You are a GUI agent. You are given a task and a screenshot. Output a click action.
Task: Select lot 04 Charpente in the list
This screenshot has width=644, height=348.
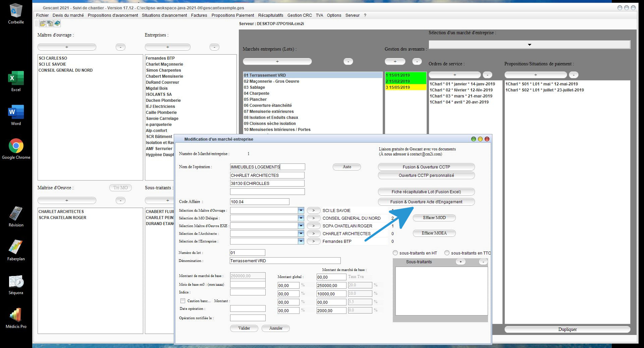click(313, 93)
